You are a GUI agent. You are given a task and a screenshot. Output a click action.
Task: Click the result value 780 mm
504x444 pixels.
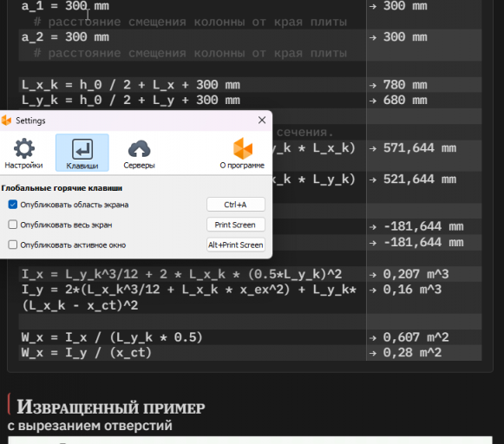pyautogui.click(x=405, y=85)
